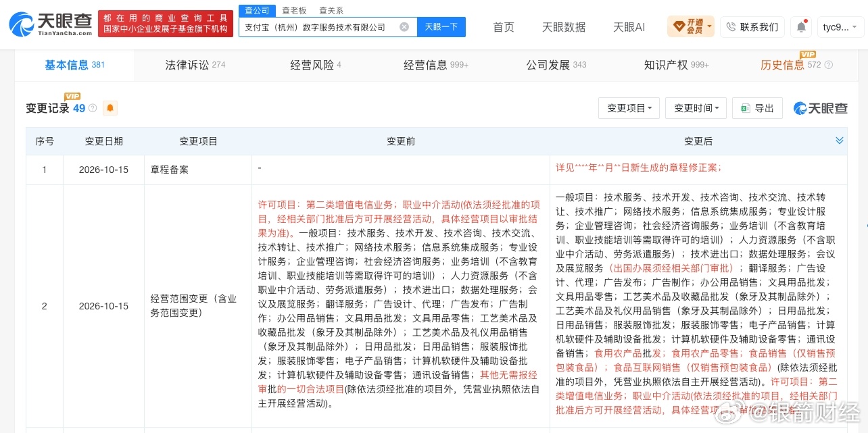The image size is (868, 433).
Task: Click orange alert bell beside 变更记录
Action: tap(110, 108)
